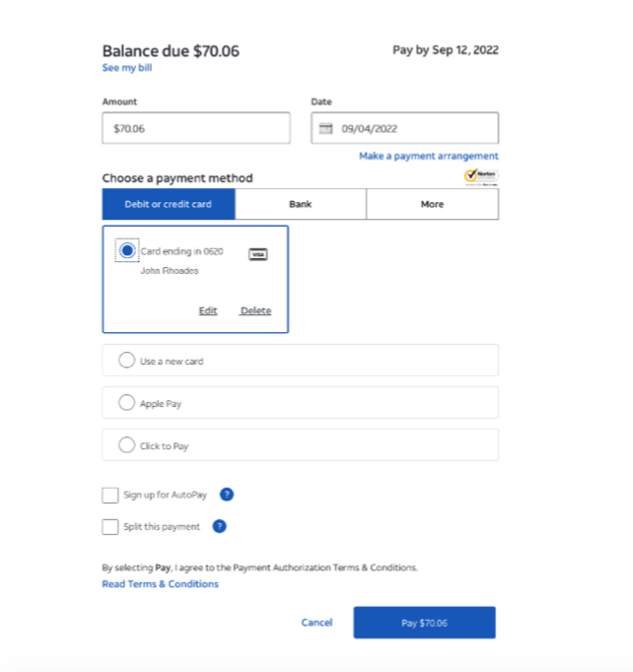The height and width of the screenshot is (672, 633).
Task: Select the Click to Pay option
Action: (300, 444)
